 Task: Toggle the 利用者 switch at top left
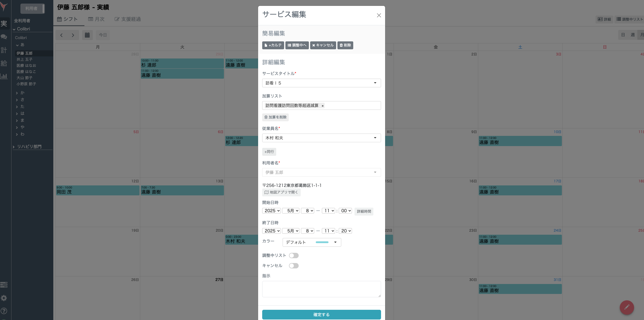pyautogui.click(x=33, y=8)
